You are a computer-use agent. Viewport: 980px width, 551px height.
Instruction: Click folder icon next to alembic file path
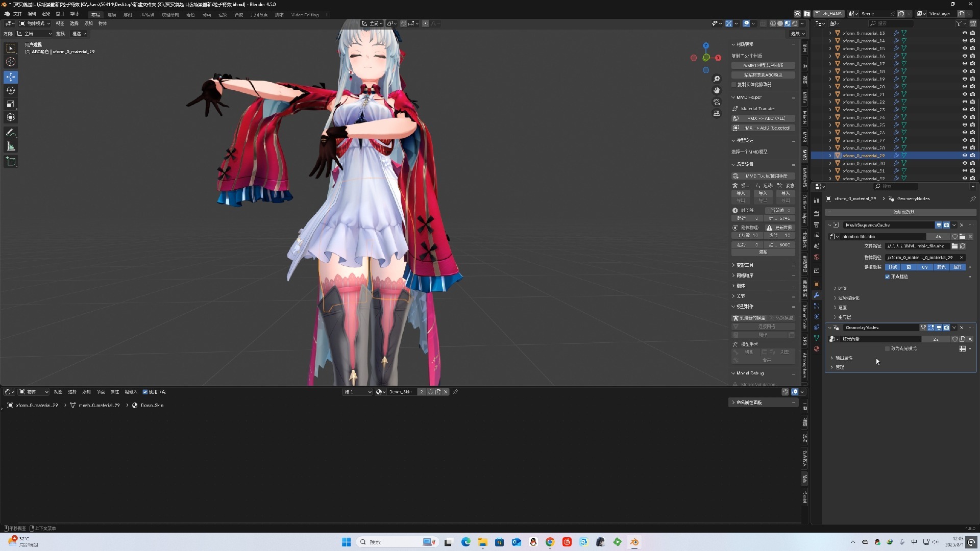point(954,246)
